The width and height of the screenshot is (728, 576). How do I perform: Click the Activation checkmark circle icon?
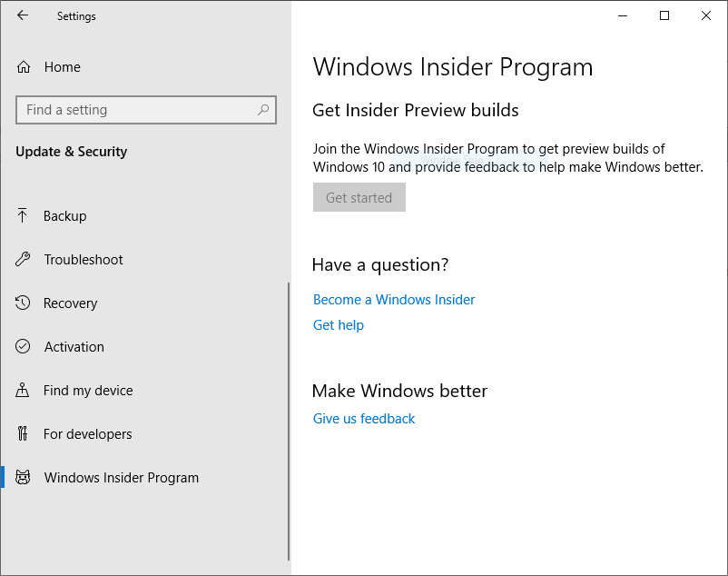[23, 346]
